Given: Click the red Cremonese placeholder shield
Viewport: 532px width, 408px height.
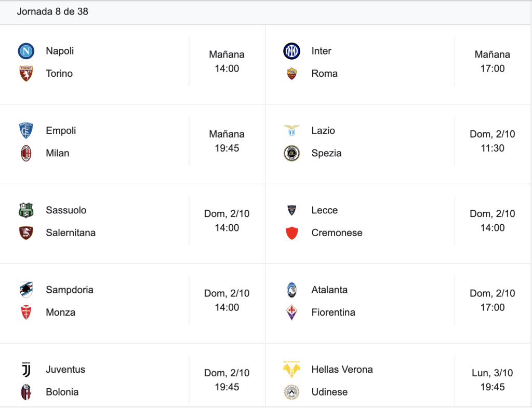Looking at the screenshot, I should (291, 233).
